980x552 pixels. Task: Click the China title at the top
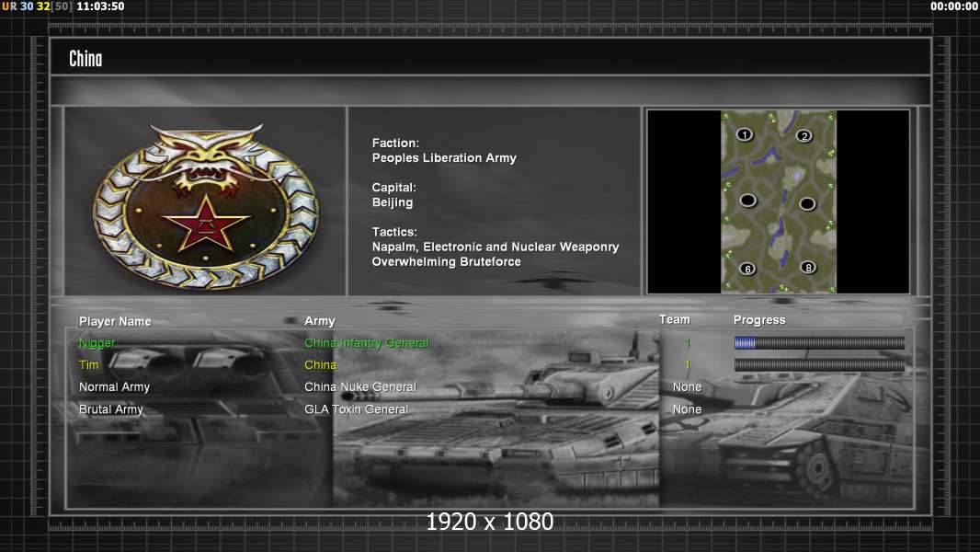[85, 59]
